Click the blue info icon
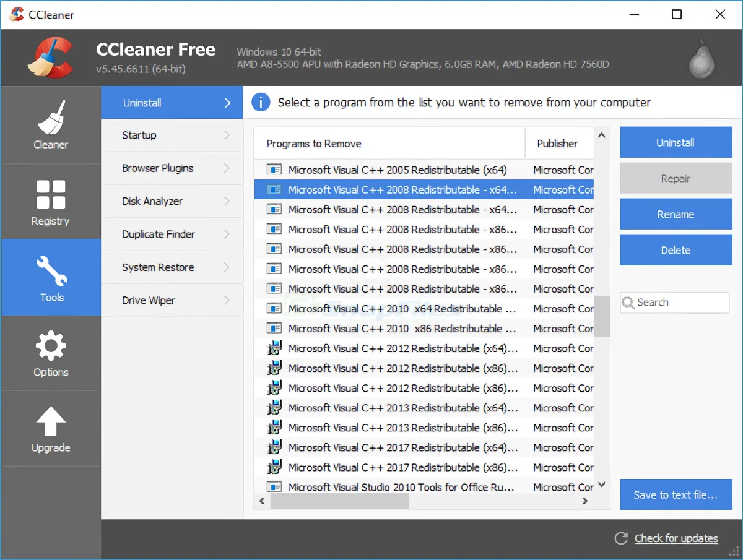This screenshot has width=743, height=560. pyautogui.click(x=261, y=103)
